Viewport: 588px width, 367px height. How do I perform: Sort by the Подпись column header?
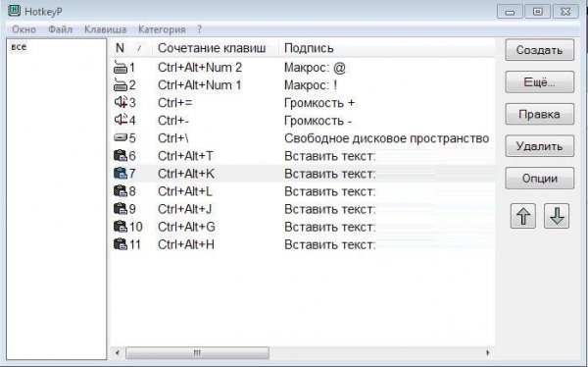point(387,48)
